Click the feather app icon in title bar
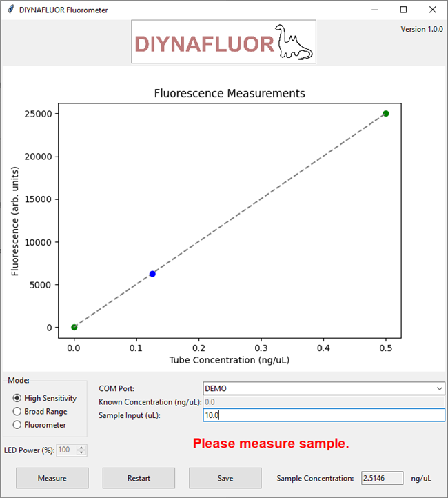 pyautogui.click(x=10, y=10)
